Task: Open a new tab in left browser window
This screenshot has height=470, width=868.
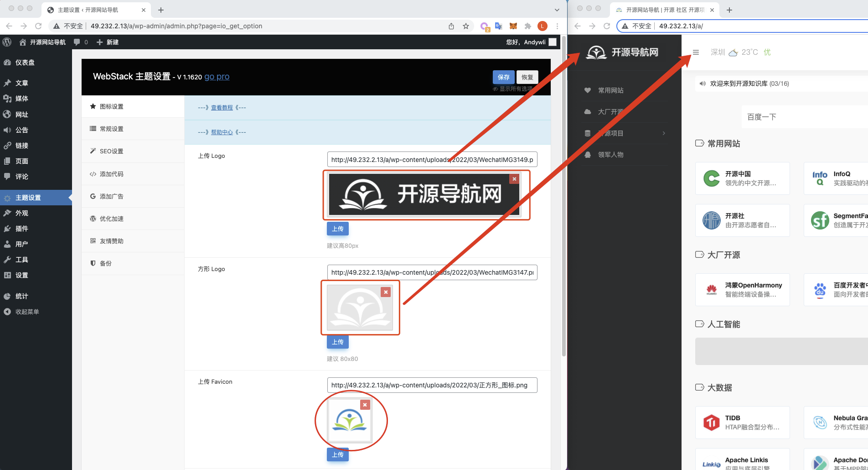Action: click(x=161, y=10)
